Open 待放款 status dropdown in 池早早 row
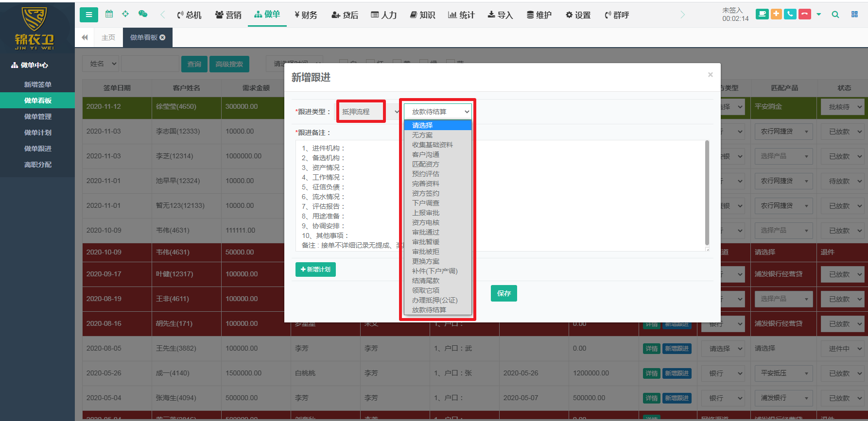The width and height of the screenshot is (868, 421). click(843, 181)
